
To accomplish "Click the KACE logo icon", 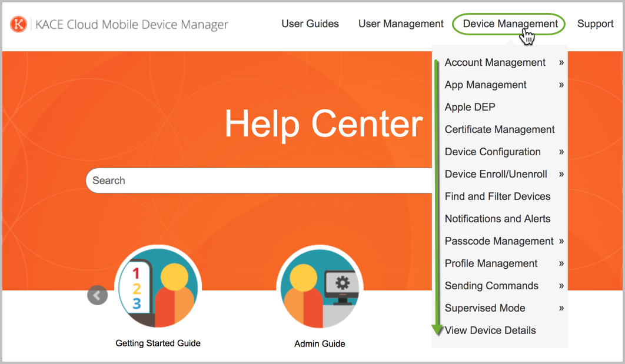I will pyautogui.click(x=19, y=24).
